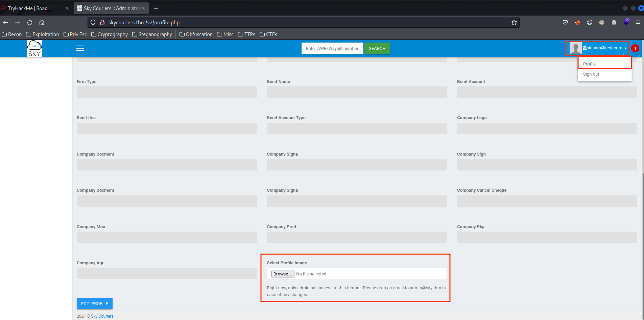Open a new browser tab
The height and width of the screenshot is (320, 644).
pyautogui.click(x=156, y=8)
